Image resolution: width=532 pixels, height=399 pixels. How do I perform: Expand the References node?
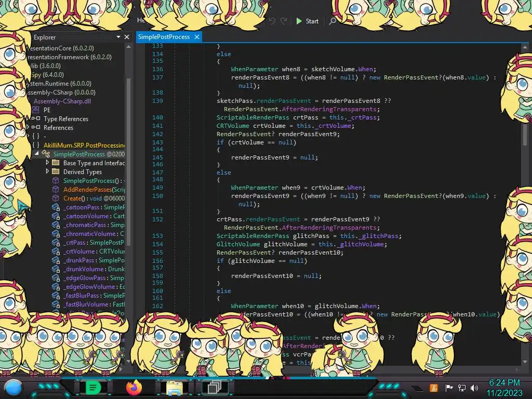point(28,127)
